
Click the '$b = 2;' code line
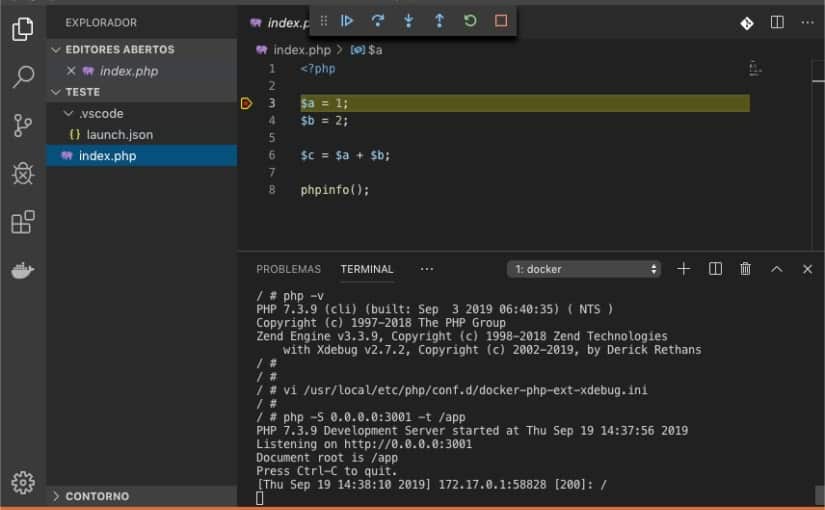tap(324, 121)
